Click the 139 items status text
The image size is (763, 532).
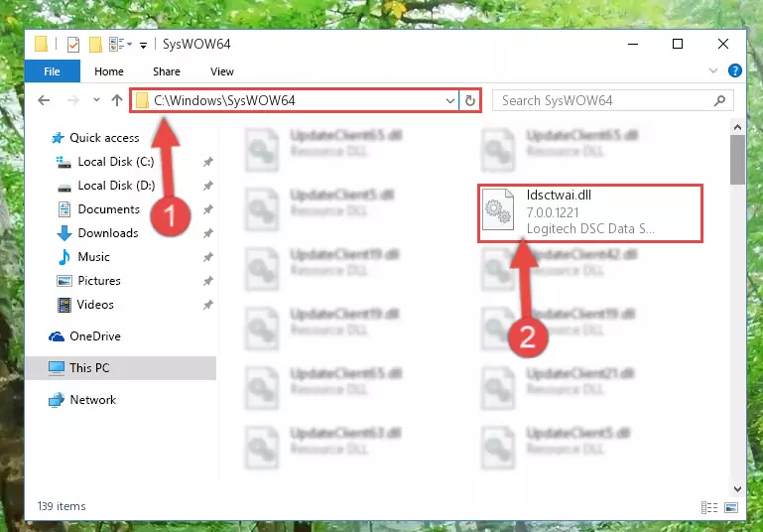62,506
